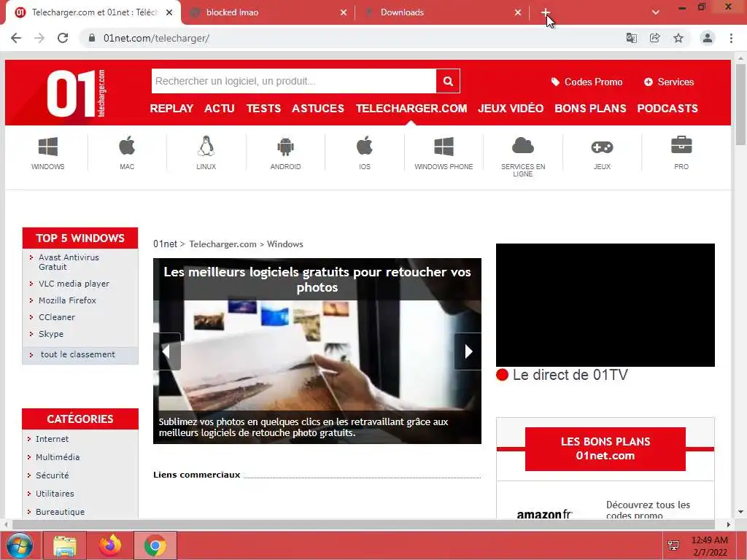Click the address bar URL

156,38
